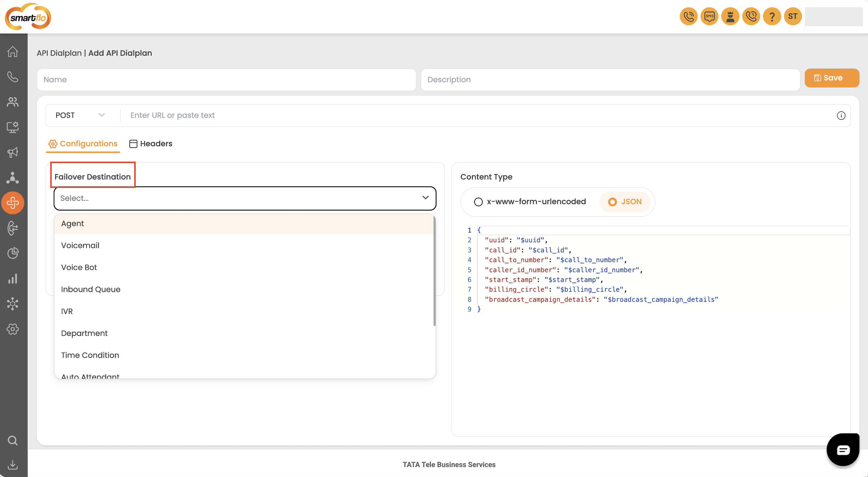Click the "broadcast_campaign_details" line in editor

coord(602,300)
